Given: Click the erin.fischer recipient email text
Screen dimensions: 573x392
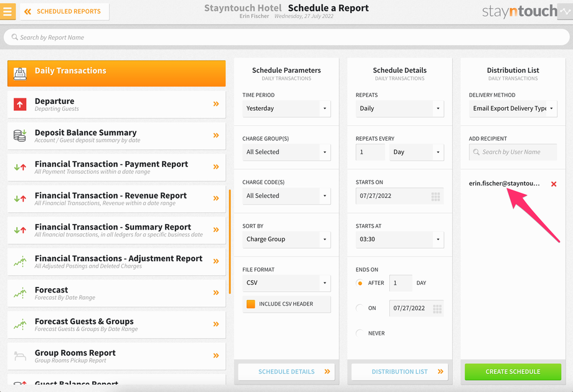Looking at the screenshot, I should pyautogui.click(x=504, y=183).
